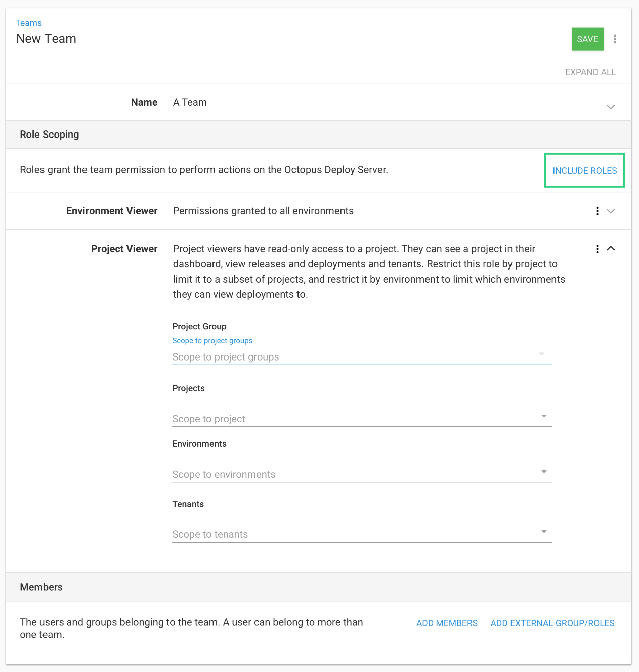The width and height of the screenshot is (639, 672).
Task: Expand the Name row chevron
Action: pos(611,107)
